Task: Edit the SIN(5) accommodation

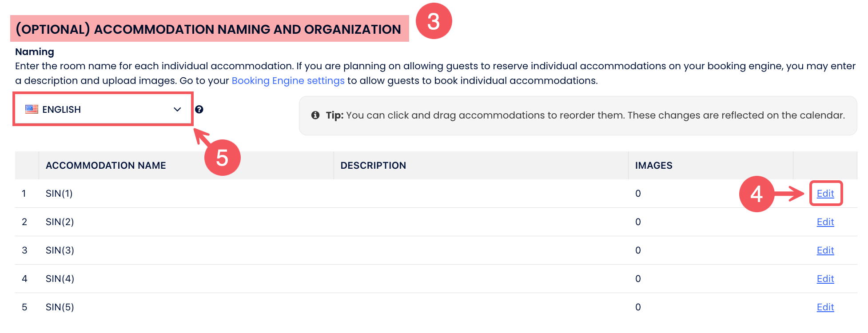Action: point(825,307)
